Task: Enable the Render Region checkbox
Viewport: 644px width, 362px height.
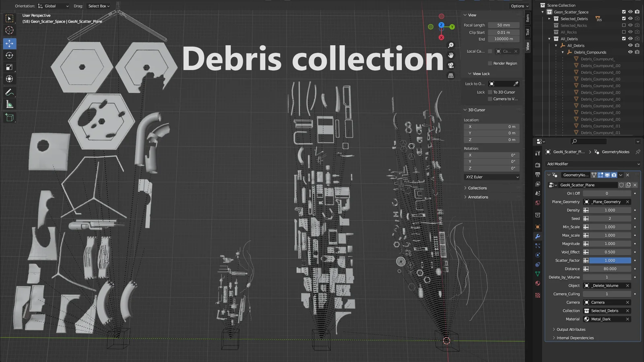Action: coord(490,63)
